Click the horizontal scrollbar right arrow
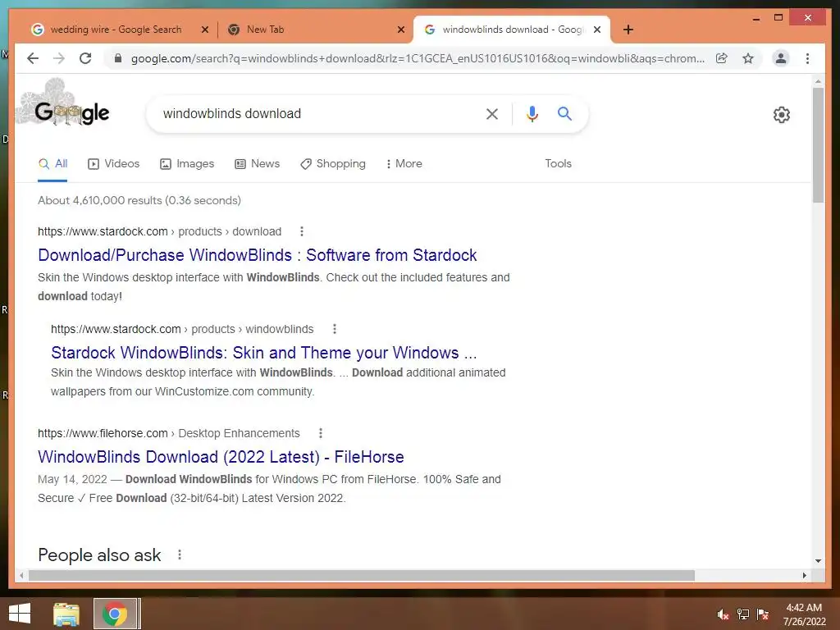840x630 pixels. [804, 575]
